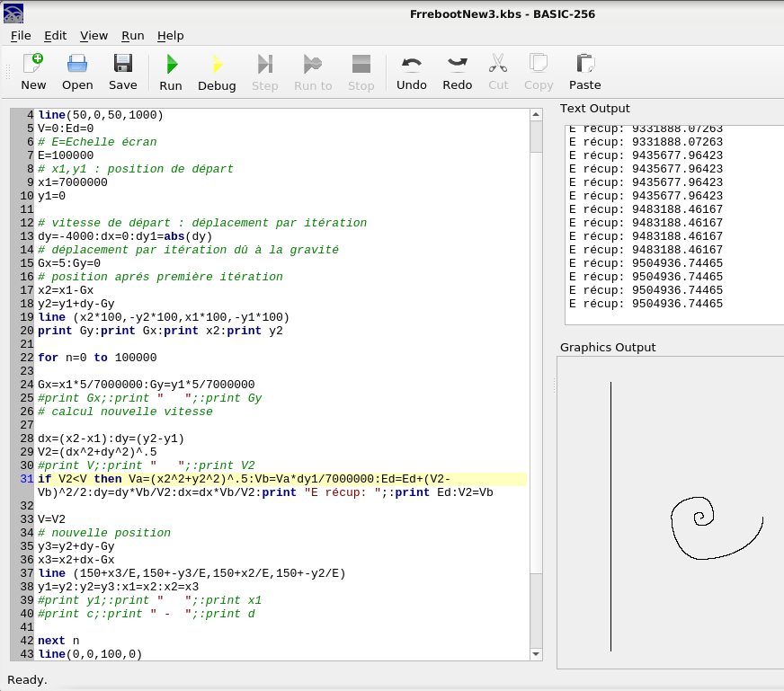The width and height of the screenshot is (784, 691).
Task: Open the File menu
Action: tap(21, 36)
